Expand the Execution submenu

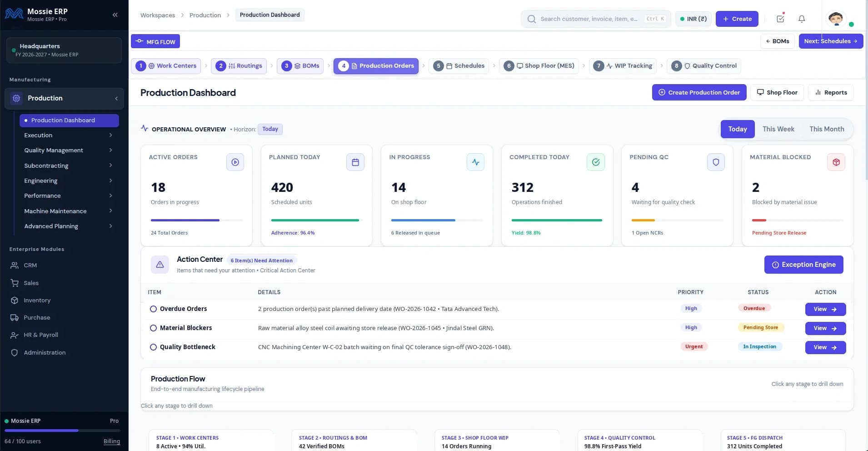tap(68, 135)
